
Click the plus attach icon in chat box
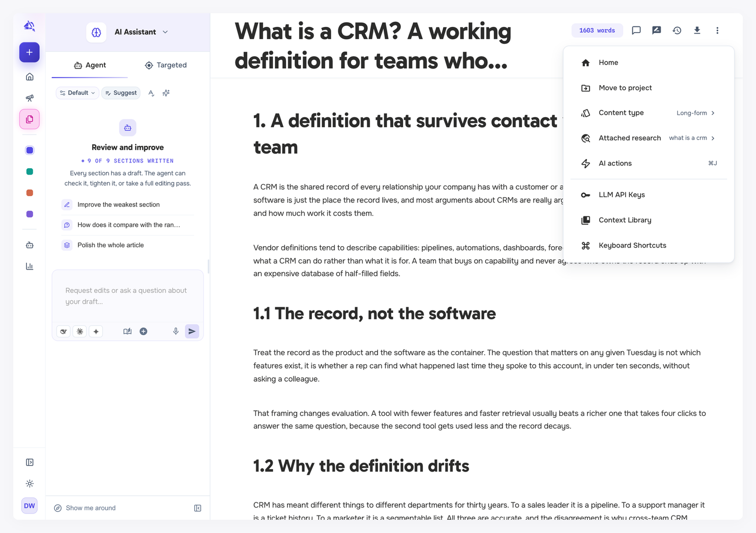point(144,331)
